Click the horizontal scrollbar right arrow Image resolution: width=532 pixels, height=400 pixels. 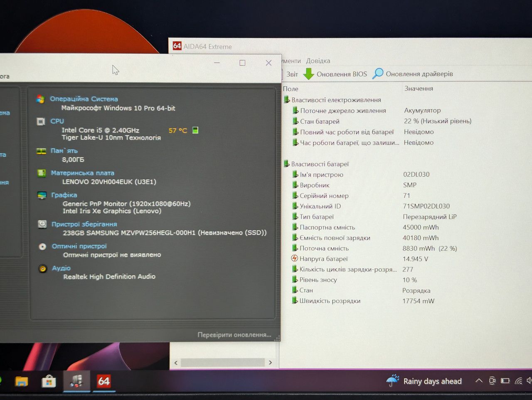(x=270, y=363)
